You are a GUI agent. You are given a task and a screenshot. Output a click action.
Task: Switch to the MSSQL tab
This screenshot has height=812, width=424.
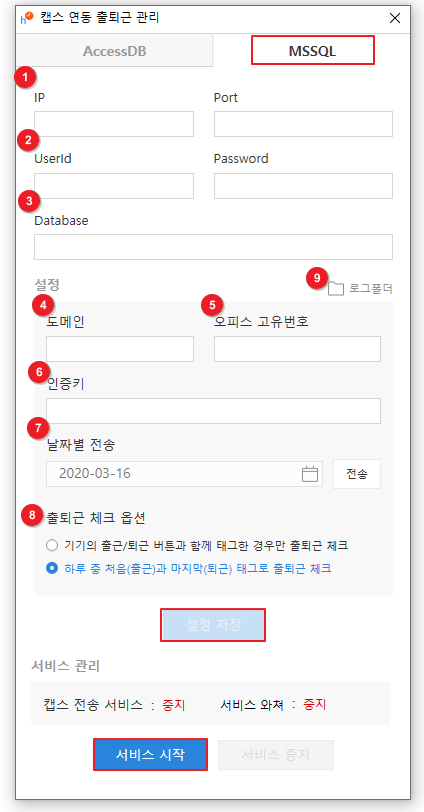313,50
